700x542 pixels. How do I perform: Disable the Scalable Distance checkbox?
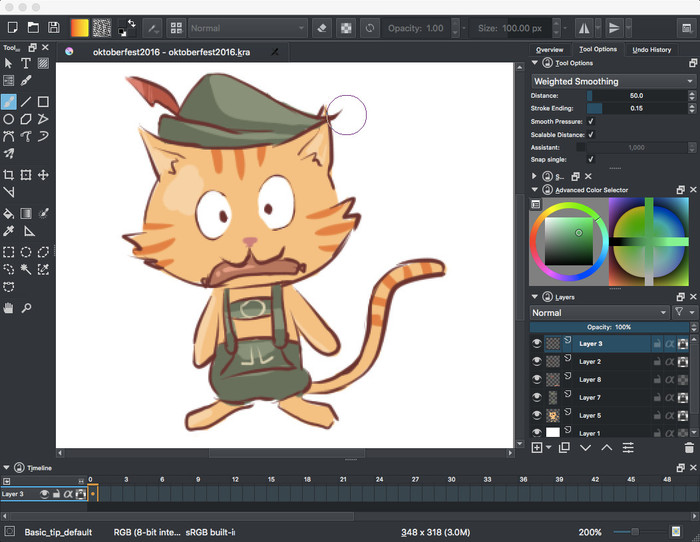[x=591, y=134]
